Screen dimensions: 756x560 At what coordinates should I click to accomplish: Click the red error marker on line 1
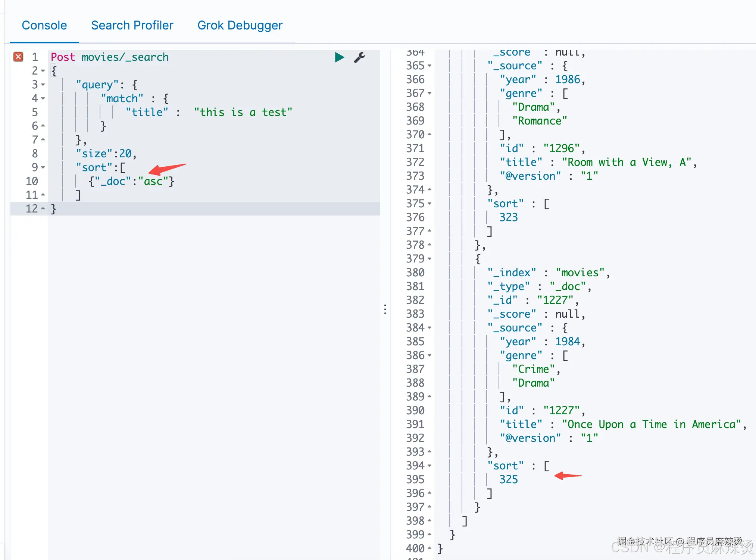[18, 57]
